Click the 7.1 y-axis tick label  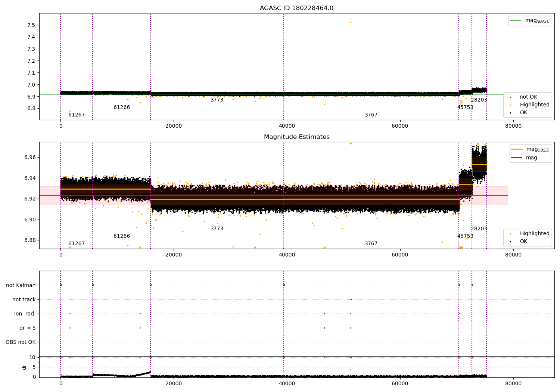click(x=31, y=73)
